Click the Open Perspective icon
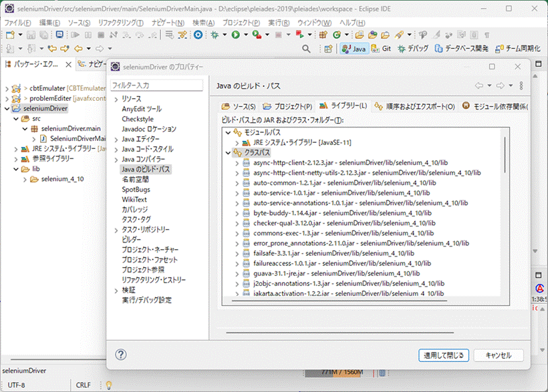The image size is (548, 392). [328, 49]
